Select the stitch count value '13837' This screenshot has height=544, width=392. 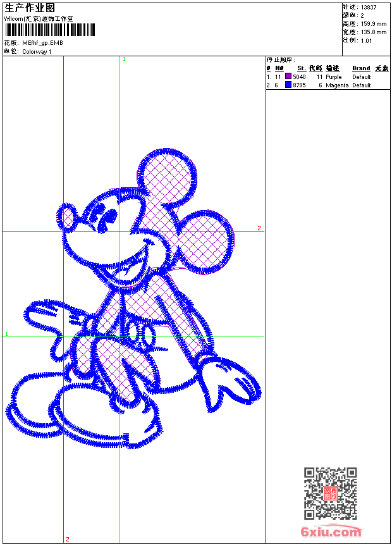click(x=369, y=8)
